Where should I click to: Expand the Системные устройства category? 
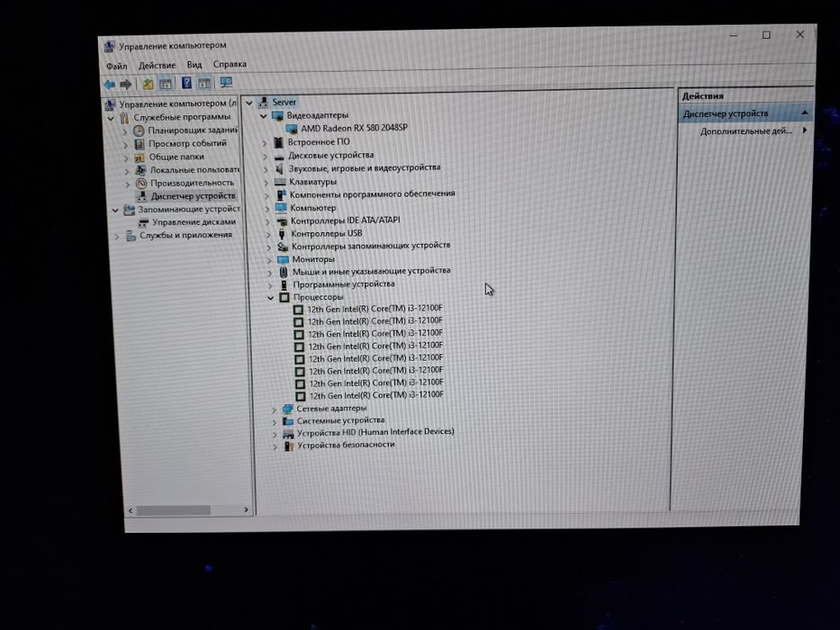coord(275,422)
